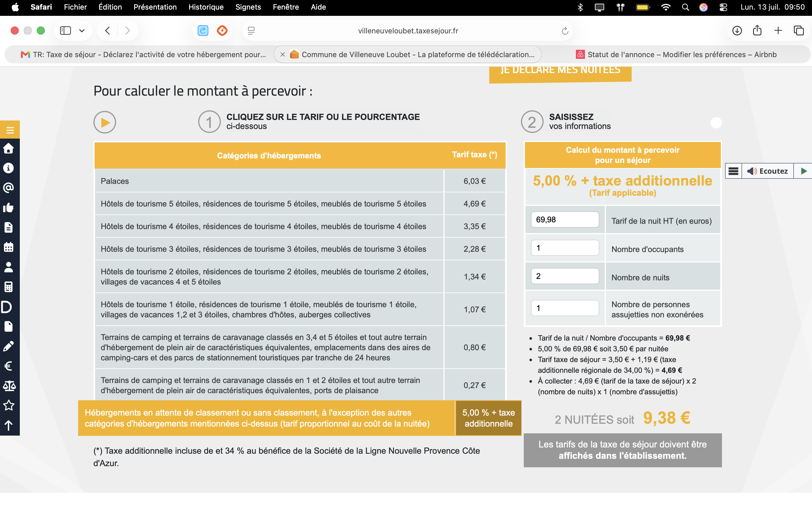This screenshot has height=508, width=812.
Task: Click the blue extension icon in toolbar
Action: 203,31
